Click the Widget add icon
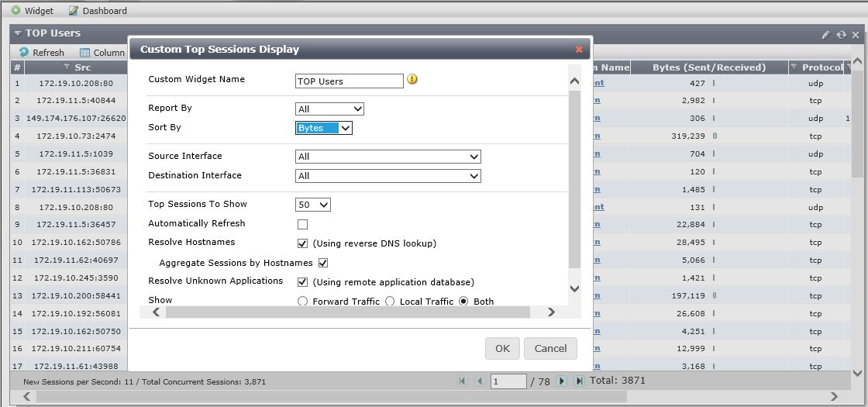 click(16, 10)
